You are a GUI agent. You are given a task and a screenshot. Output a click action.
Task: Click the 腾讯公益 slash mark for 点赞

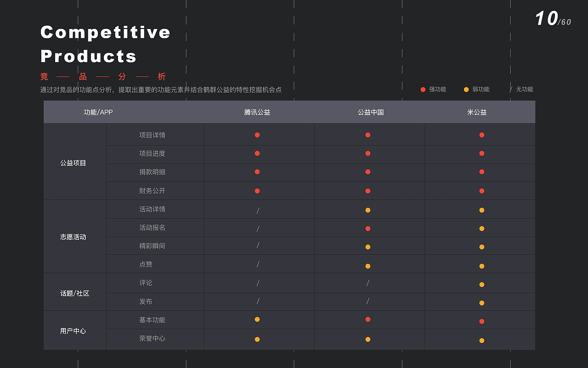pyautogui.click(x=258, y=264)
